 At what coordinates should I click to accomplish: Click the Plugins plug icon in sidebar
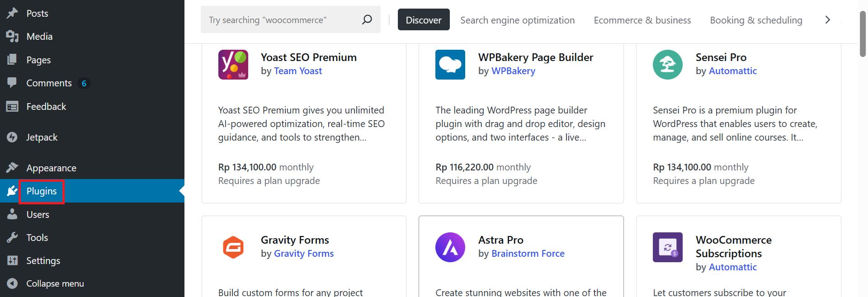pyautogui.click(x=12, y=191)
